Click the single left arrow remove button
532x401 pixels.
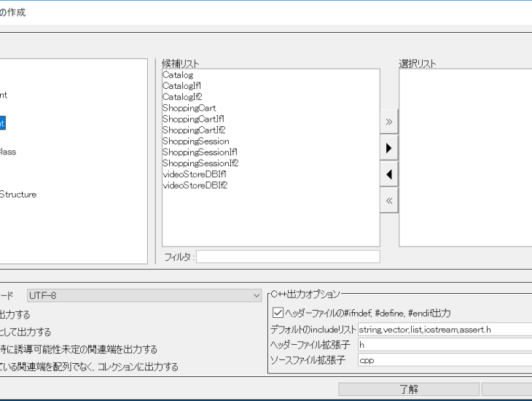389,174
